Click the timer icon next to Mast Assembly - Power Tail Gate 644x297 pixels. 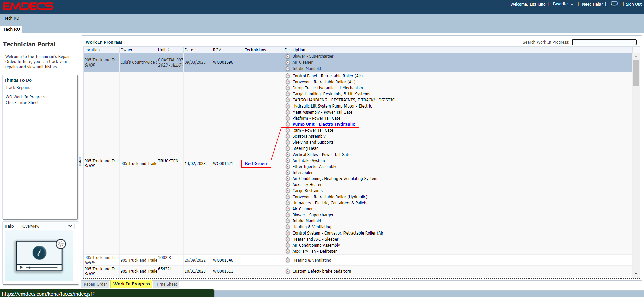coord(288,112)
